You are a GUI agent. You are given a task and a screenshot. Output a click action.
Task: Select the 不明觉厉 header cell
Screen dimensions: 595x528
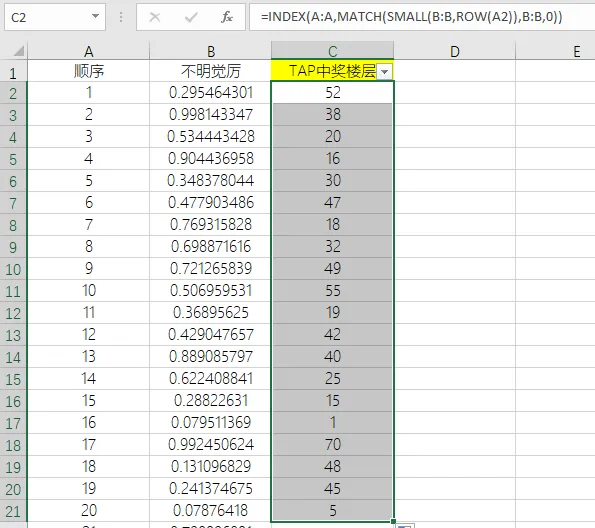tap(211, 71)
